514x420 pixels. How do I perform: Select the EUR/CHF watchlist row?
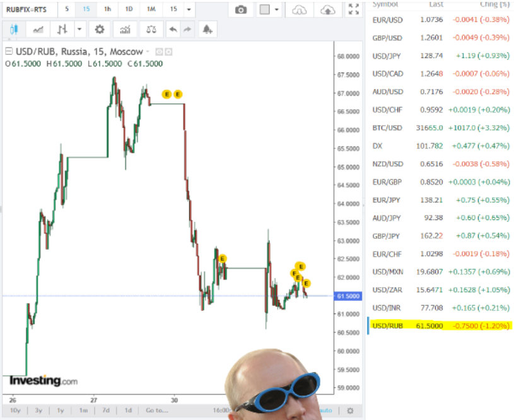pos(440,254)
